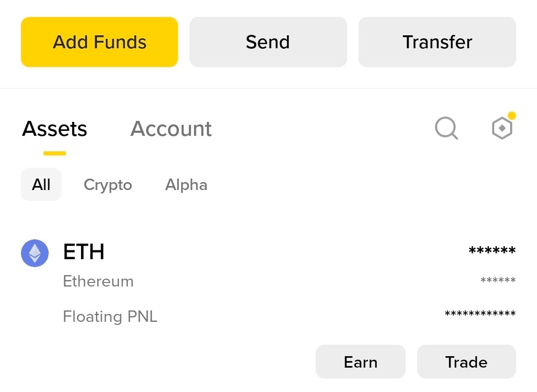Switch to the Account tab
The width and height of the screenshot is (537, 392).
(171, 129)
